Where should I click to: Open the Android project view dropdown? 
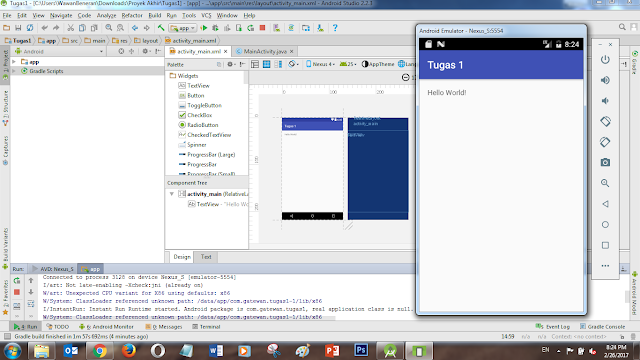tap(60, 51)
